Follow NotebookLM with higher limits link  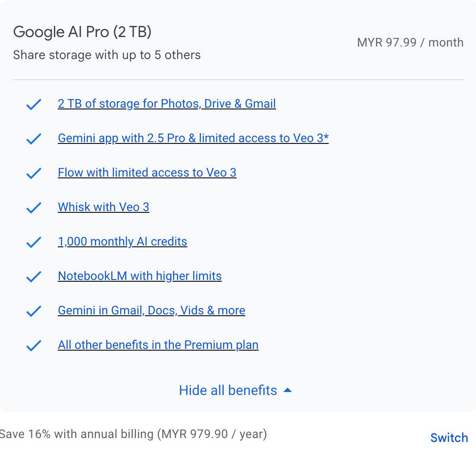(x=140, y=276)
